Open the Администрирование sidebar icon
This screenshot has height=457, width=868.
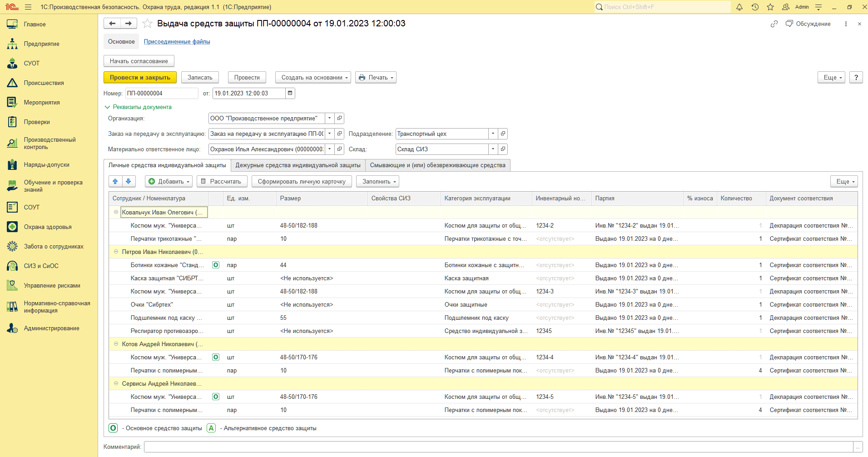pyautogui.click(x=12, y=328)
